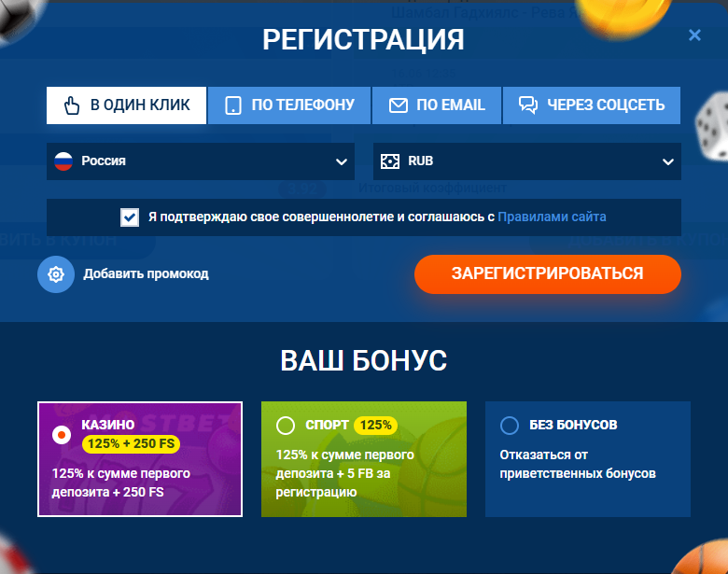Viewport: 728px width, 574px height.
Task: Click '125% к сумме первого депозита + 250 FS'
Action: pyautogui.click(x=121, y=483)
